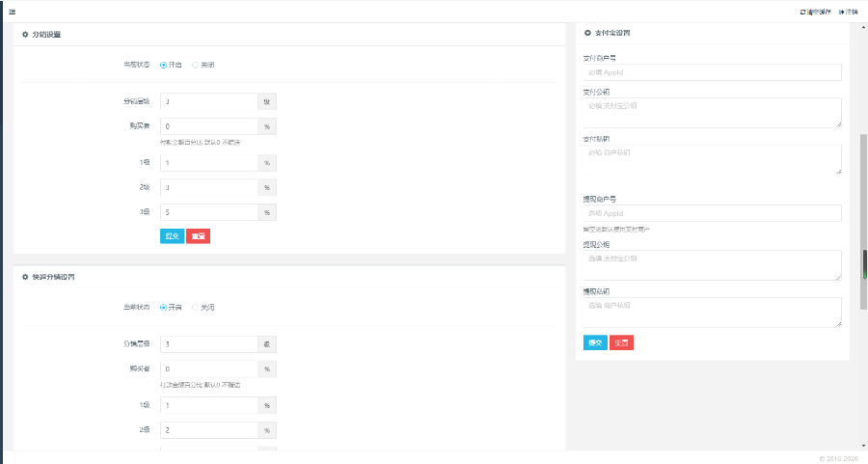Screen dimensions: 868x464
Task: Select 关闭 radio in the lower-left settings panel
Action: click(x=195, y=308)
